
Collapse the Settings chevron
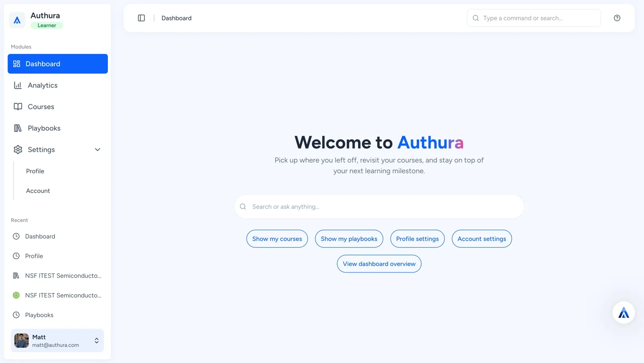point(97,150)
